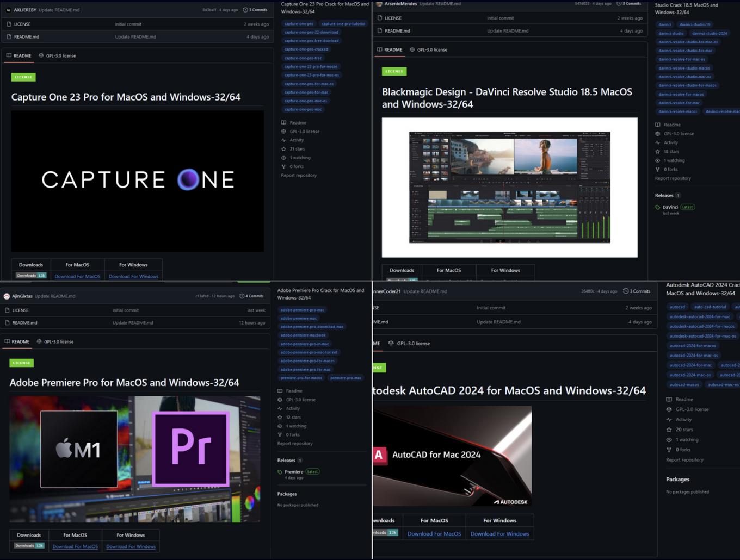
Task: Click Download For MacOS under AutoCAD
Action: [x=434, y=534]
